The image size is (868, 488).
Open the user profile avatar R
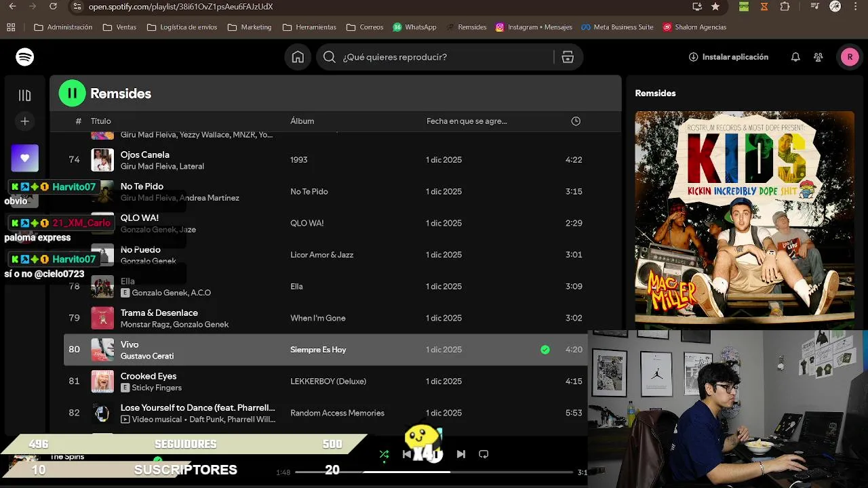(x=850, y=57)
